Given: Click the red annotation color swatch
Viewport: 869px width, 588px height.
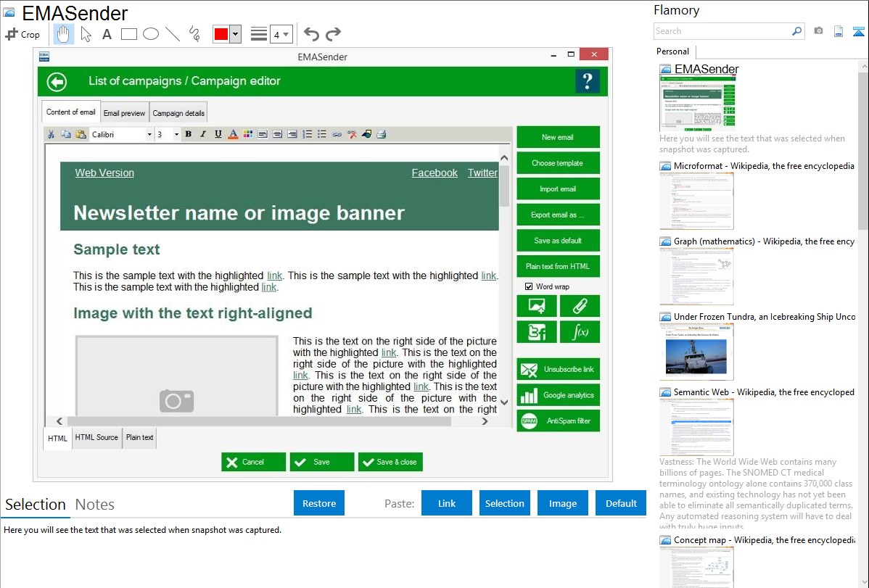Looking at the screenshot, I should pyautogui.click(x=221, y=34).
